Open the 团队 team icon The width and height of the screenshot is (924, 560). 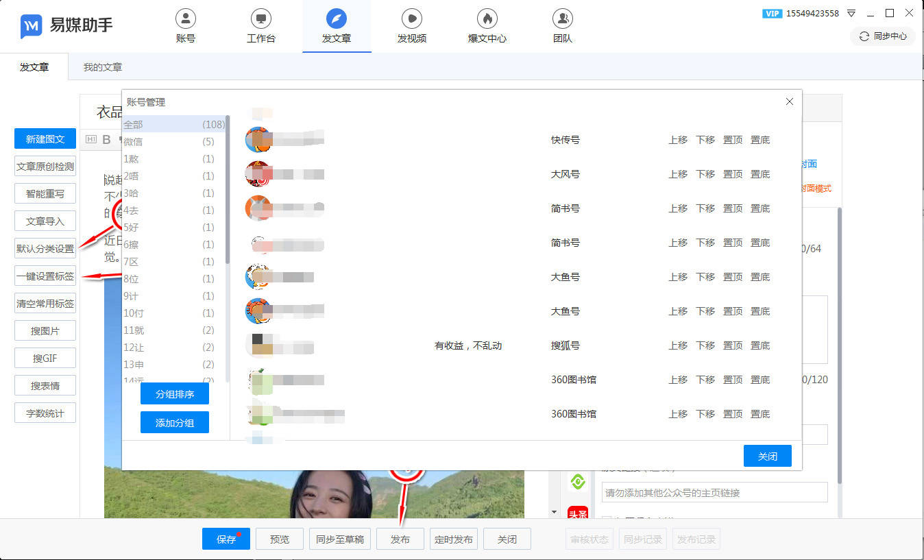(x=562, y=19)
